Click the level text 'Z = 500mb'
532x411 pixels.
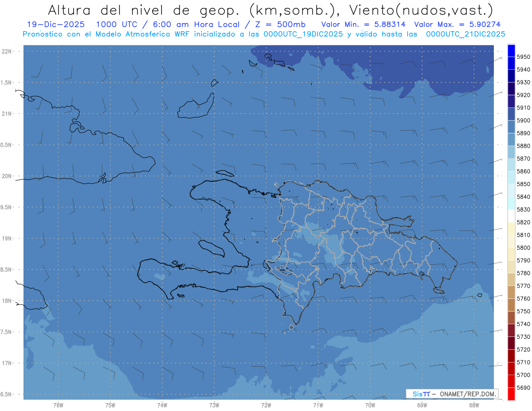(x=280, y=25)
